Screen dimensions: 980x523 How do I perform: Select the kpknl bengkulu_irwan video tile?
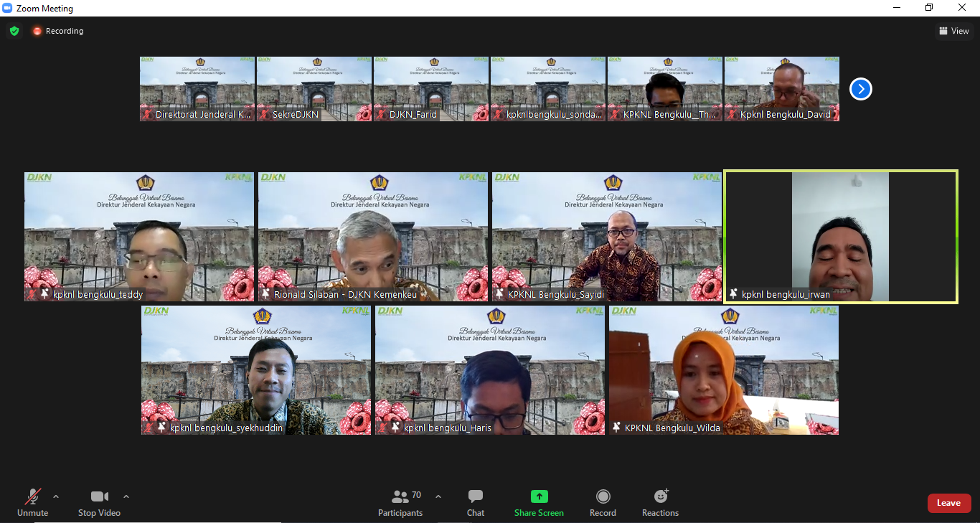click(840, 237)
